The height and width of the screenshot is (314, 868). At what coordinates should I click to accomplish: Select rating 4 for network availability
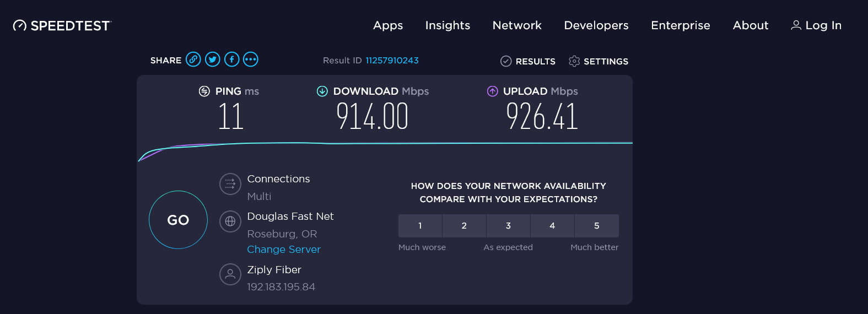[x=552, y=226]
